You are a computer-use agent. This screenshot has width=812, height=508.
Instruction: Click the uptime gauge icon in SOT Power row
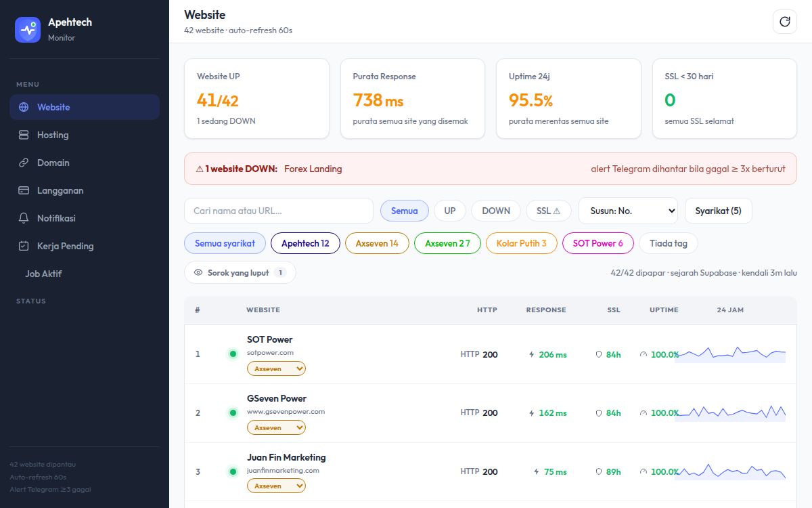(x=644, y=354)
